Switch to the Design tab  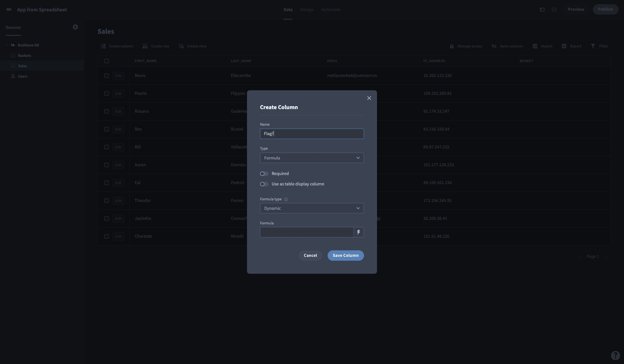click(x=307, y=9)
